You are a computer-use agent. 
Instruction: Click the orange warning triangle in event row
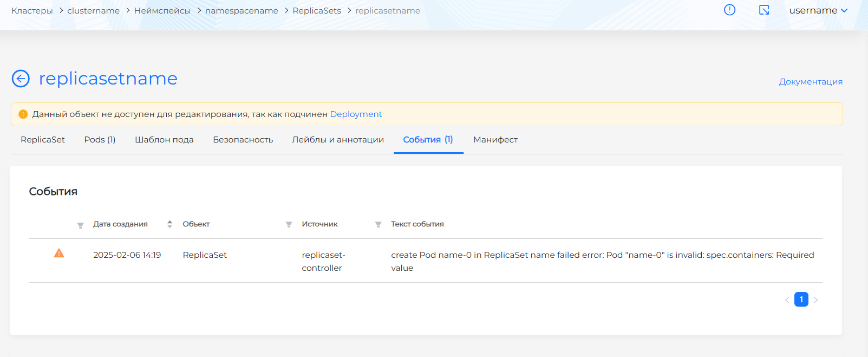coord(59,254)
